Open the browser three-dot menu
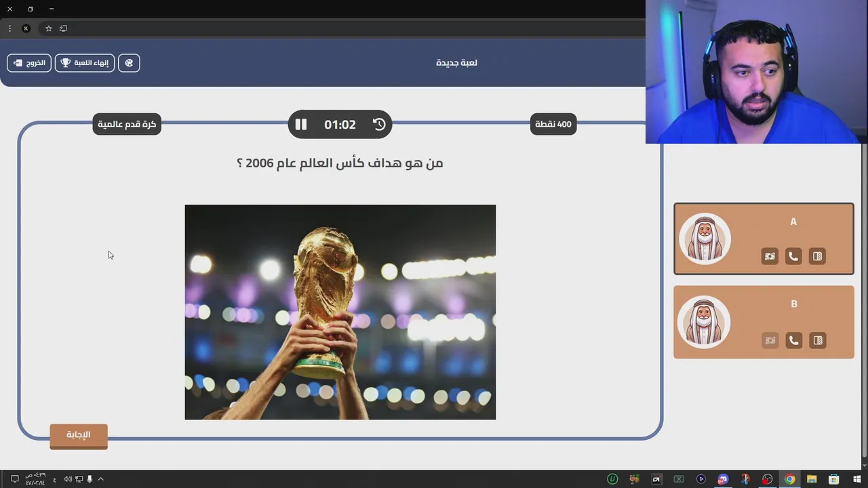 9,28
